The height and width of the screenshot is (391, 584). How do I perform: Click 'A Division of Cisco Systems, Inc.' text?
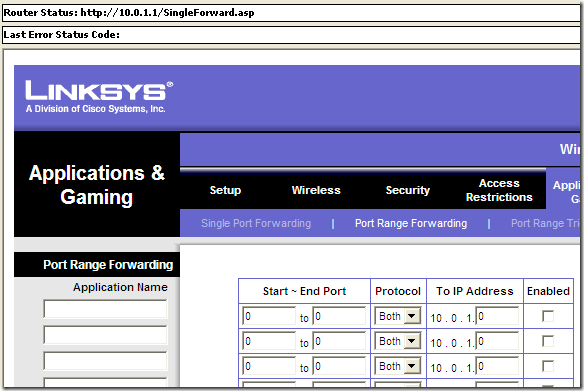point(95,109)
